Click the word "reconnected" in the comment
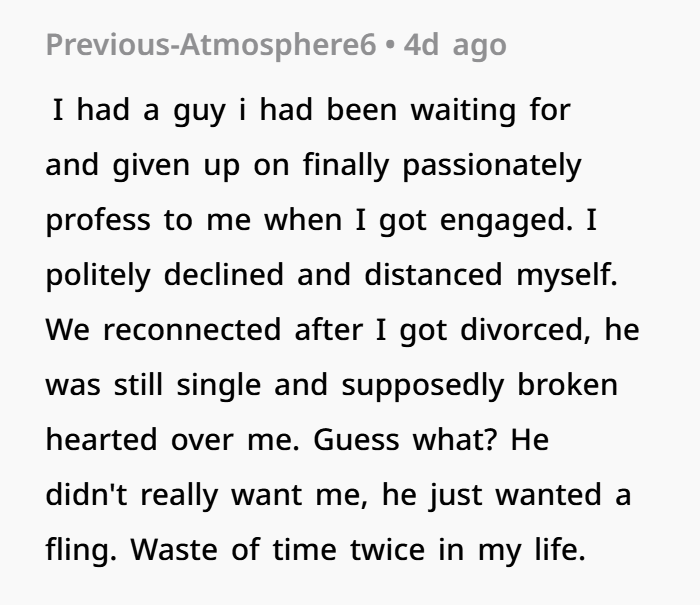Viewport: 700px width, 605px height. click(x=192, y=330)
